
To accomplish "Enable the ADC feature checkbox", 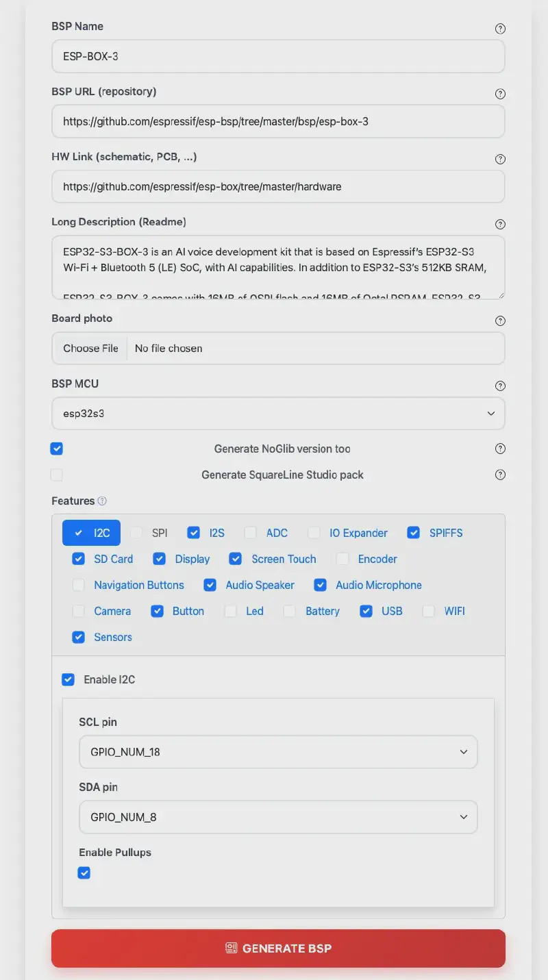I will click(251, 533).
